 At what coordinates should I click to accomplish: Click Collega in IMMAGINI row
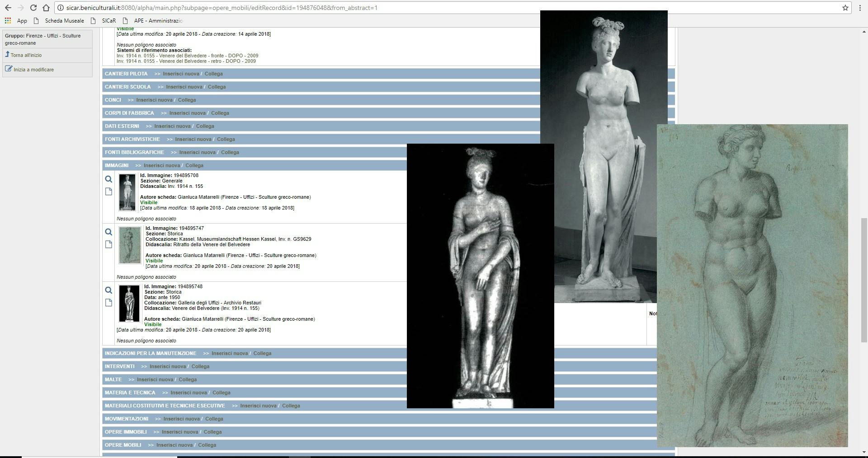(194, 165)
